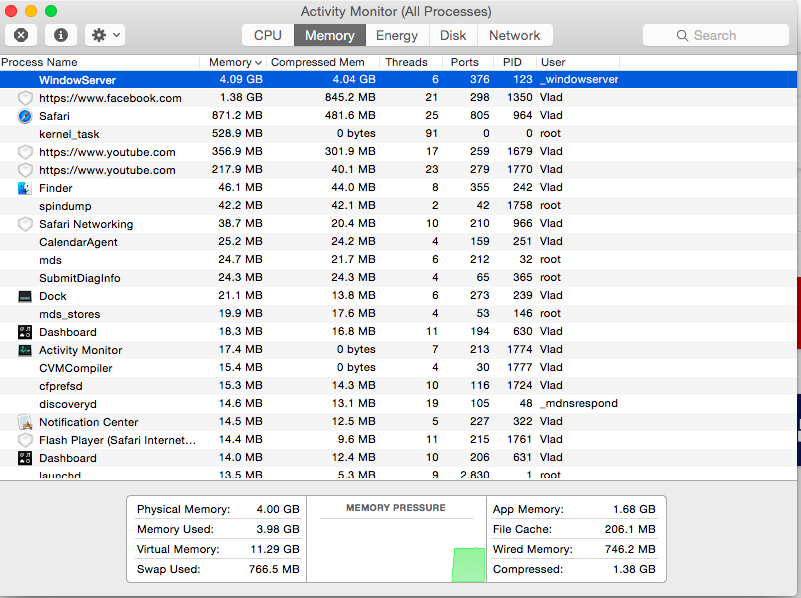Sort by Compressed Mem column
Screen dimensions: 801x598
click(x=323, y=62)
